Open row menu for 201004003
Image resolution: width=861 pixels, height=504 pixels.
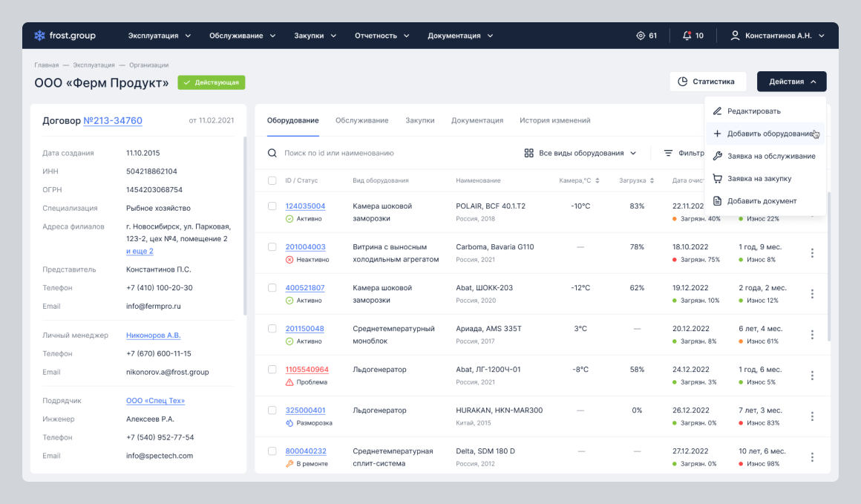(812, 253)
